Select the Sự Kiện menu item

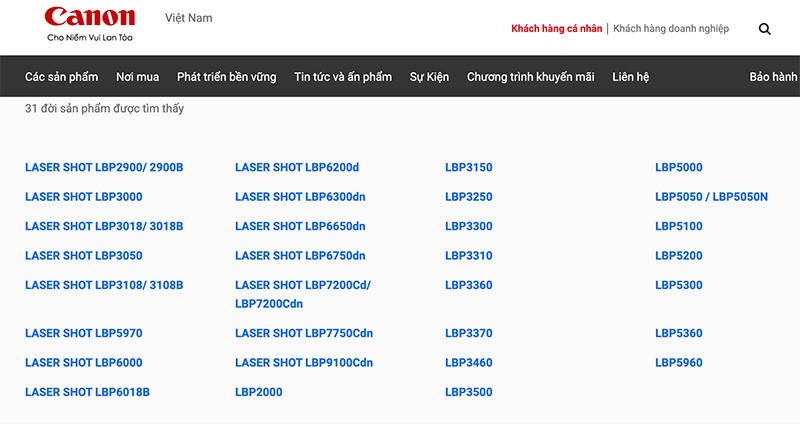click(429, 77)
